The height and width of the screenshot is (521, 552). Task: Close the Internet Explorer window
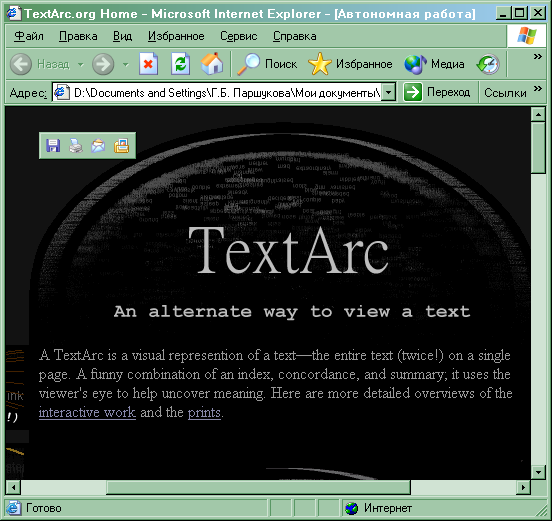(x=538, y=13)
